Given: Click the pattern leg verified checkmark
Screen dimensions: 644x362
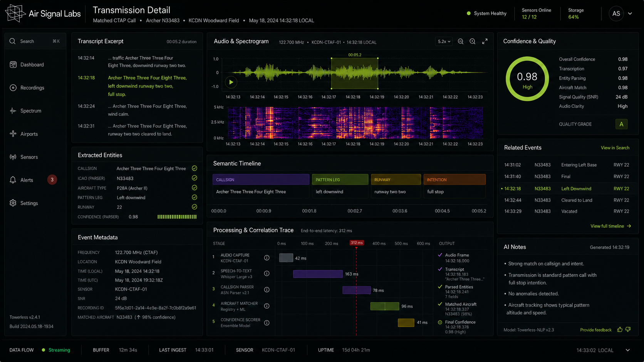Looking at the screenshot, I should pos(195,197).
